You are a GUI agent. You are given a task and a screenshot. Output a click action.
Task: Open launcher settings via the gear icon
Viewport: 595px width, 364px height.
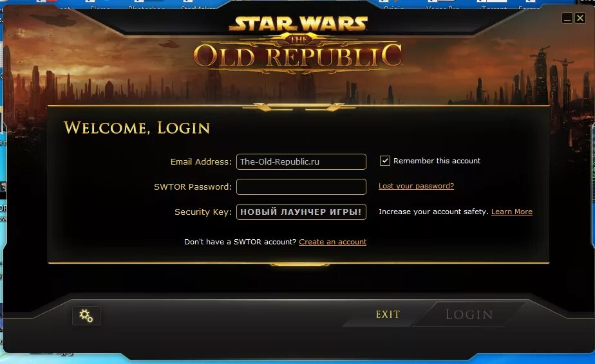point(86,316)
